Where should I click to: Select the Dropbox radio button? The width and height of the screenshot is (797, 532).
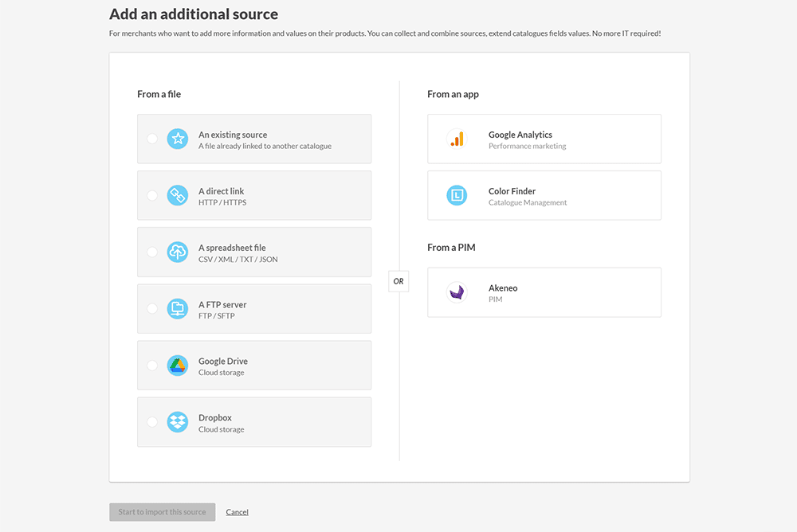pos(152,422)
